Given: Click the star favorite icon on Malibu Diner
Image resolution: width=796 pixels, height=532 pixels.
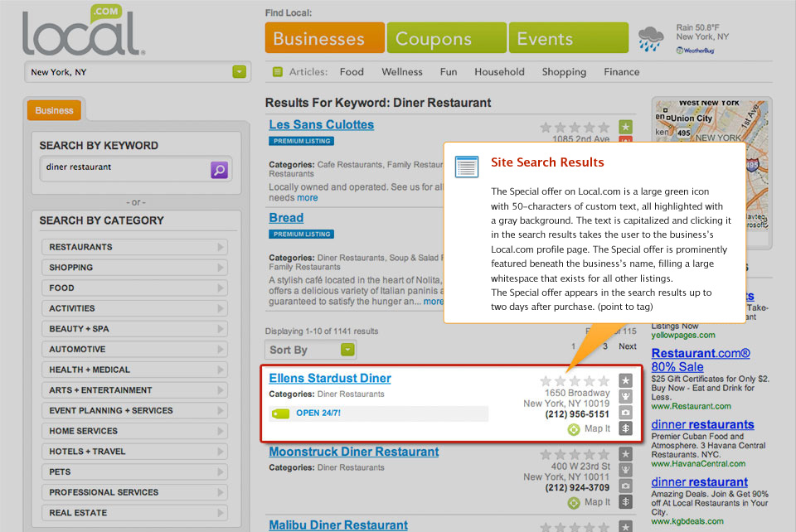Looking at the screenshot, I should click(625, 526).
